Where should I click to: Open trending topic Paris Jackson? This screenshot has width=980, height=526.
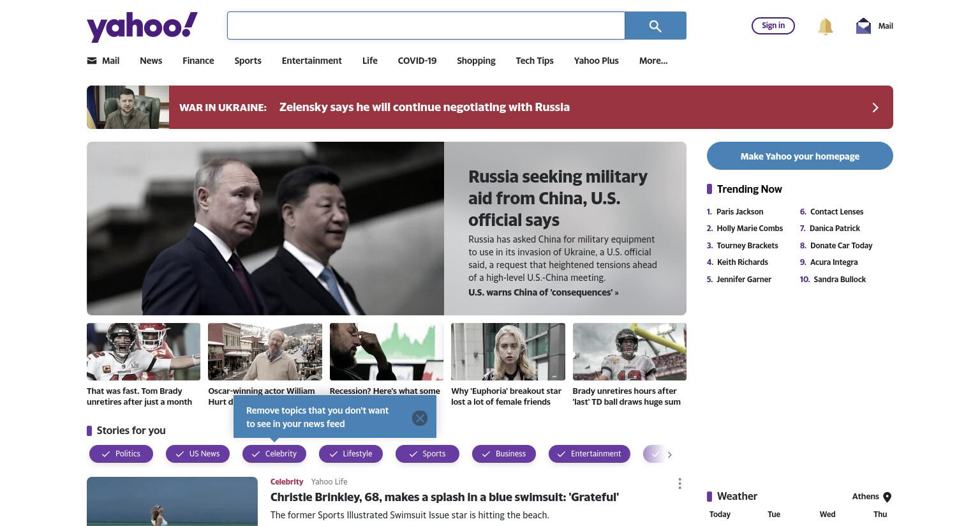point(739,212)
